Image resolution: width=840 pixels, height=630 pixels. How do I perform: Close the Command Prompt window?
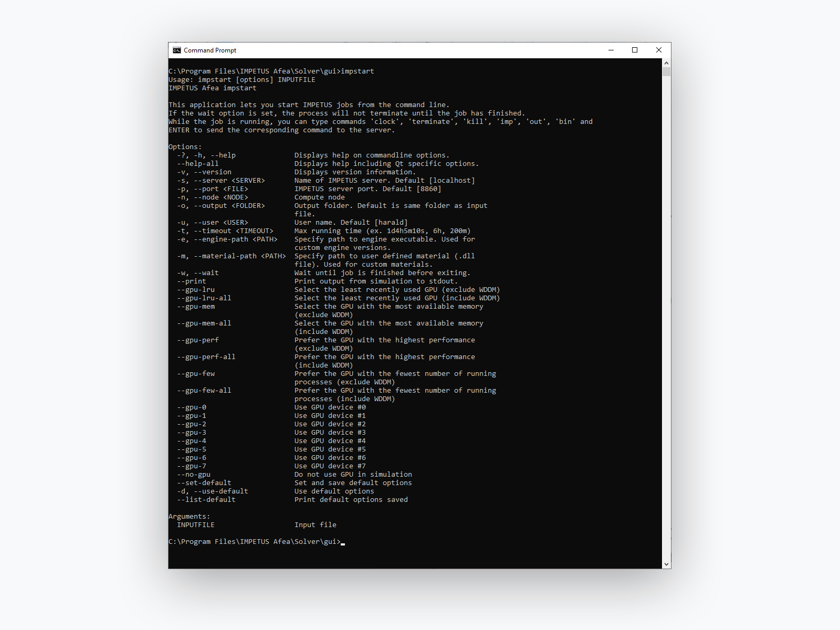(659, 50)
